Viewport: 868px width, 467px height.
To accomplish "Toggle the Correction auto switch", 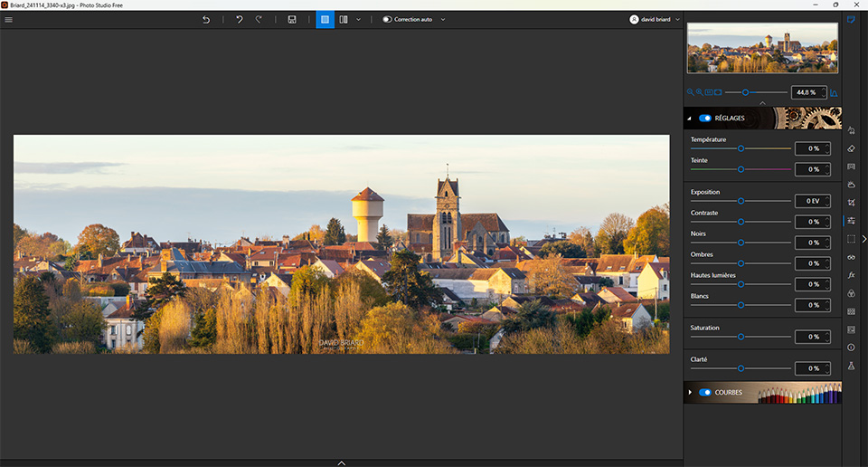I will (387, 19).
